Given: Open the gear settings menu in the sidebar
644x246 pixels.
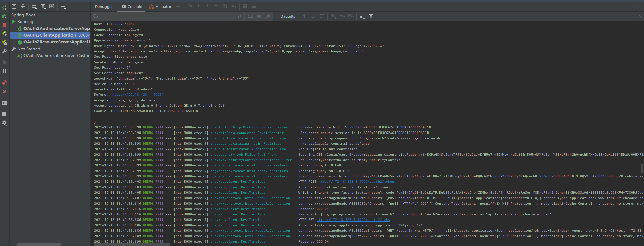Looking at the screenshot, I should (4, 123).
